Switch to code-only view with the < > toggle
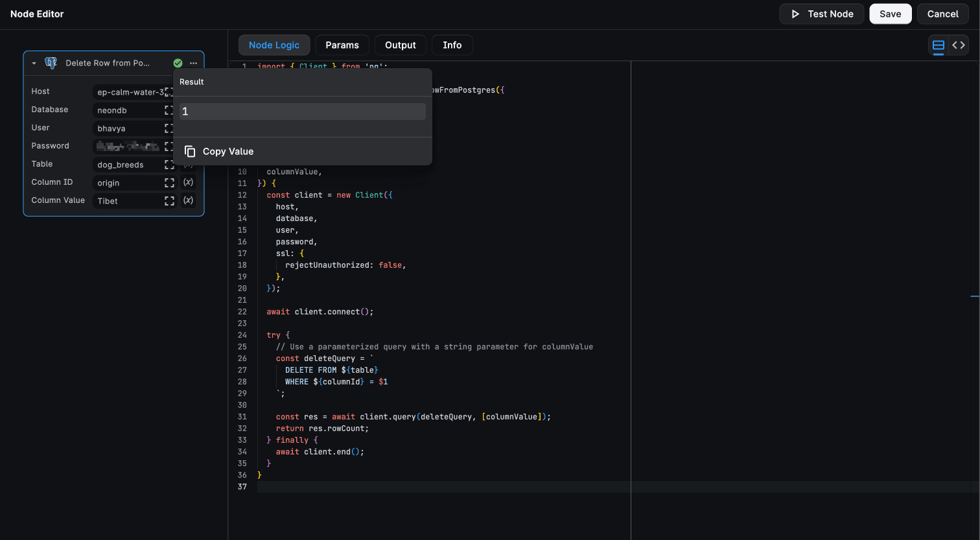 (959, 45)
